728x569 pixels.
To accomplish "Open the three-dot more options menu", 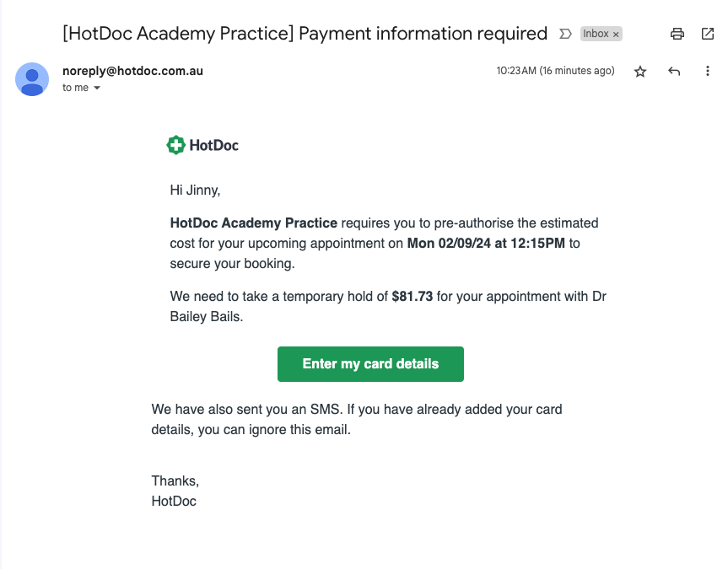I will click(x=708, y=71).
